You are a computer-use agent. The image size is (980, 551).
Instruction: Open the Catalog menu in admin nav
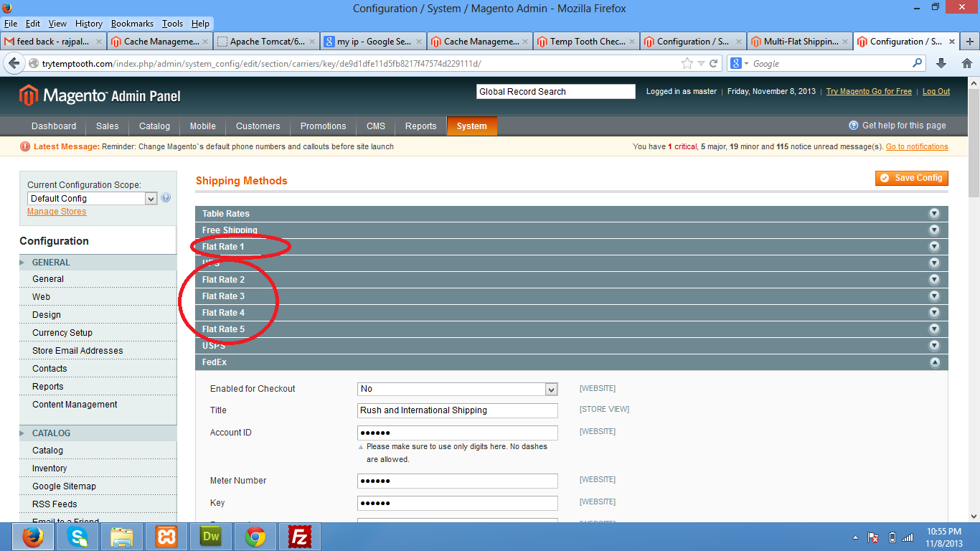click(x=154, y=126)
